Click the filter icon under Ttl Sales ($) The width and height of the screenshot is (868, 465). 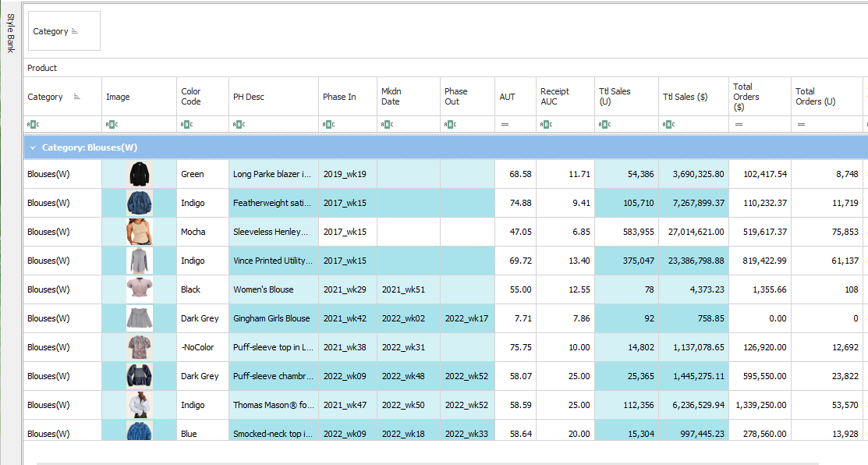[x=668, y=124]
